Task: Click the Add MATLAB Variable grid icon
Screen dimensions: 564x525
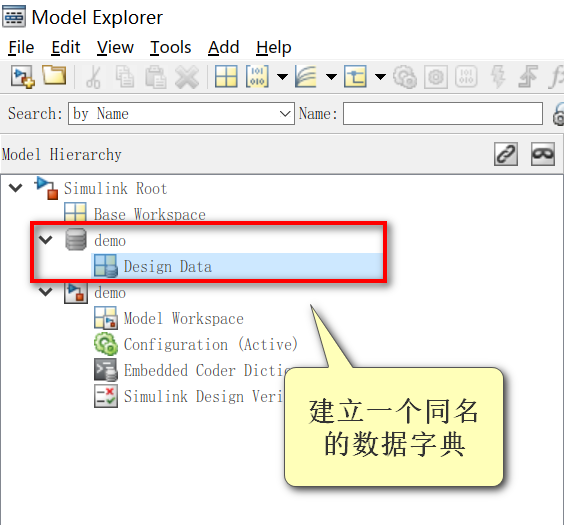Action: pyautogui.click(x=226, y=76)
